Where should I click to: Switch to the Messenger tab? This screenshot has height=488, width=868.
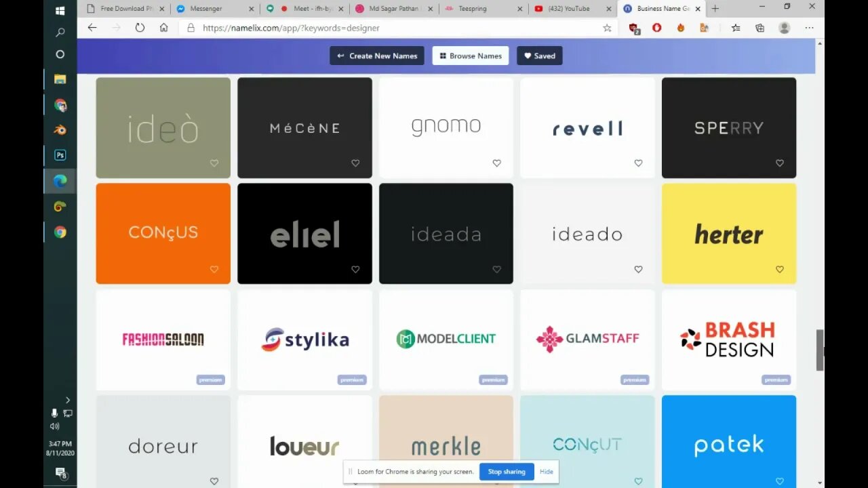214,9
